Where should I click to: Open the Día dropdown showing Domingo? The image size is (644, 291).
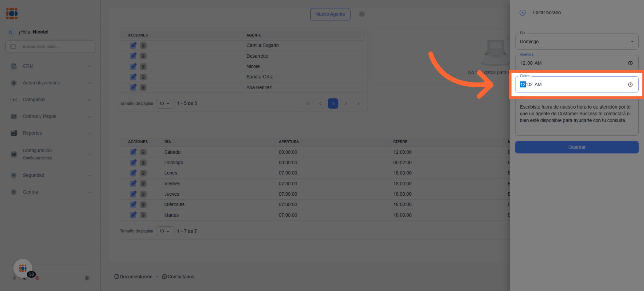click(577, 42)
